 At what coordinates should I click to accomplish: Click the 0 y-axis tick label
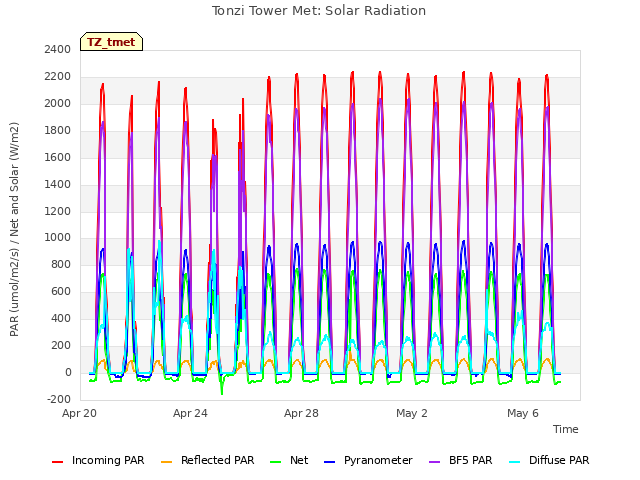68,372
